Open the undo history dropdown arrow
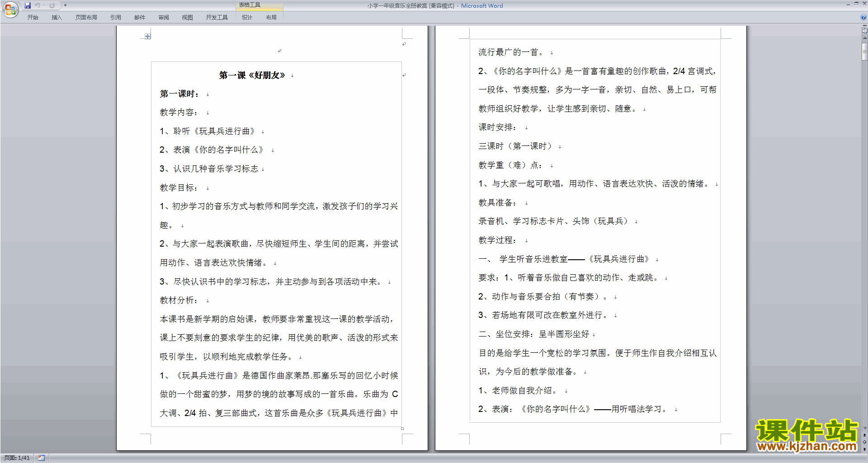The width and height of the screenshot is (868, 463). (44, 5)
